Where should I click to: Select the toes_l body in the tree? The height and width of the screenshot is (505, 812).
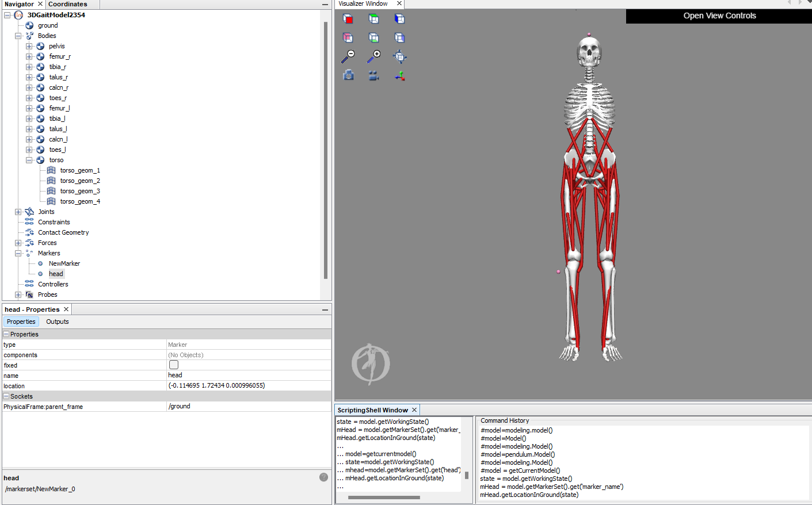tap(58, 150)
